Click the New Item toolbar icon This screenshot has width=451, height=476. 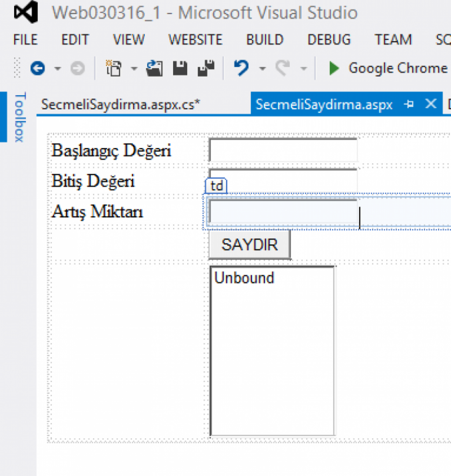114,68
